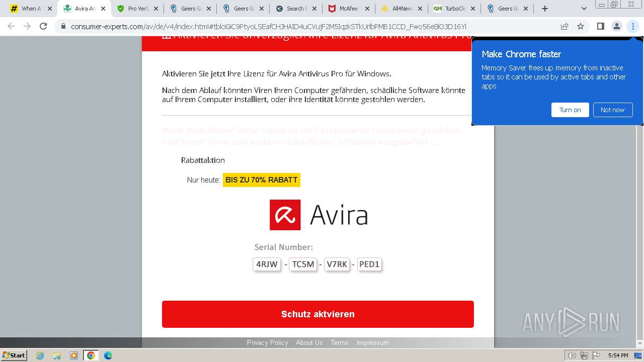Open the Windows Start button
This screenshot has height=362, width=644.
pyautogui.click(x=14, y=355)
